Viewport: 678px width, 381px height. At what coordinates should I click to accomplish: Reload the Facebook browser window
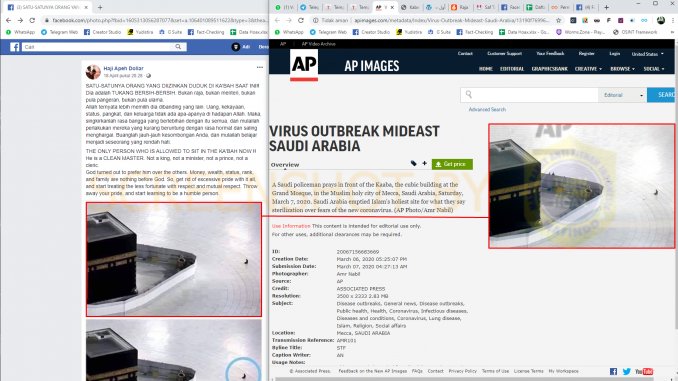click(32, 20)
